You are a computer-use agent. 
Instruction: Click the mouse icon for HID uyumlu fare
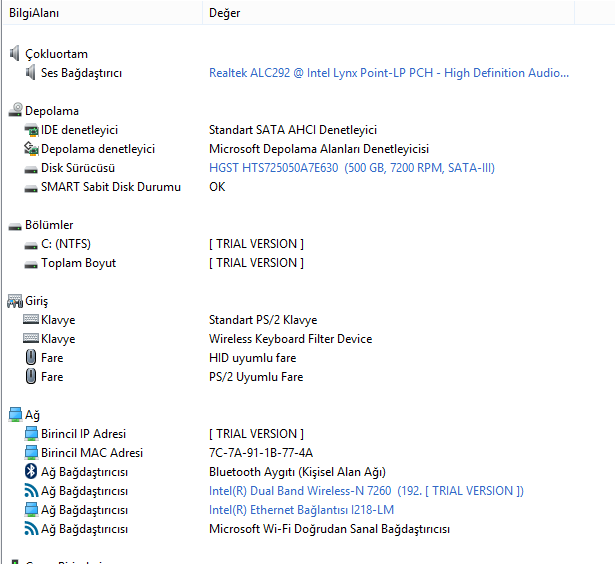[31, 358]
